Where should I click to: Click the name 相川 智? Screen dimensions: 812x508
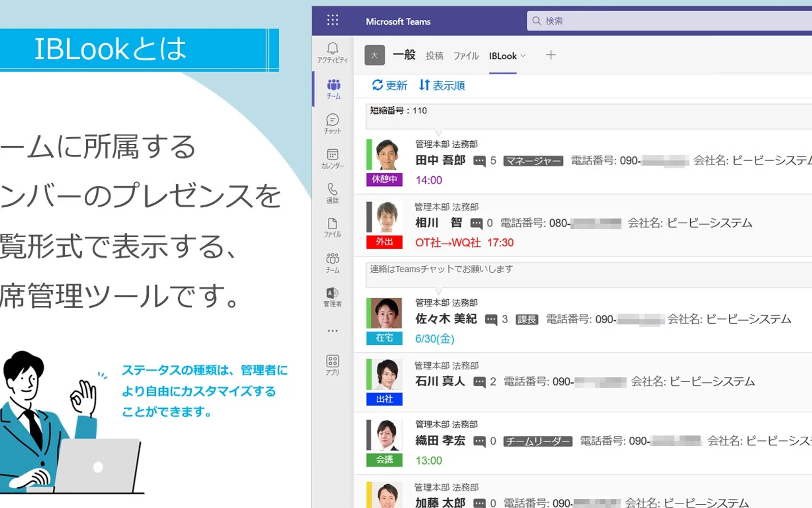point(438,223)
